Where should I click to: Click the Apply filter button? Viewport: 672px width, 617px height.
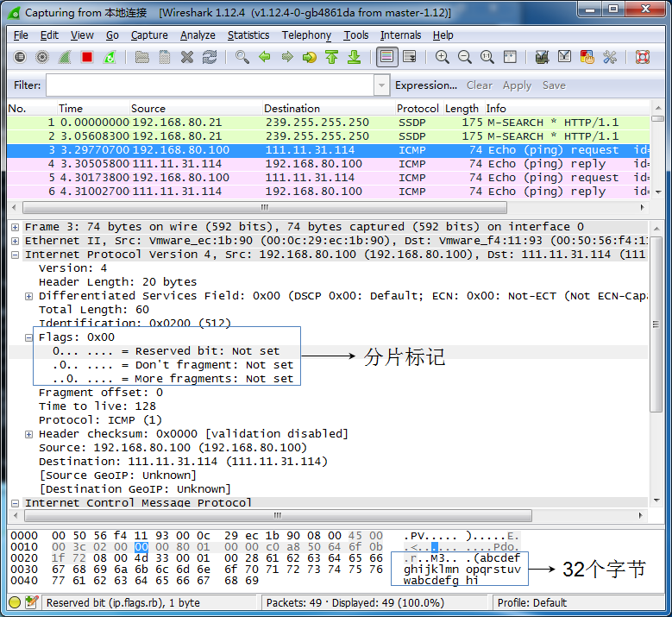coord(517,85)
